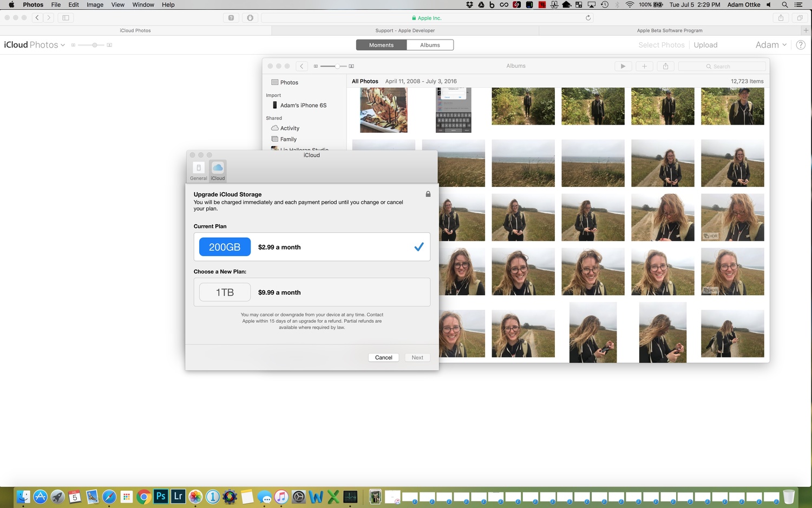
Task: Open Notification Center
Action: [x=798, y=4]
